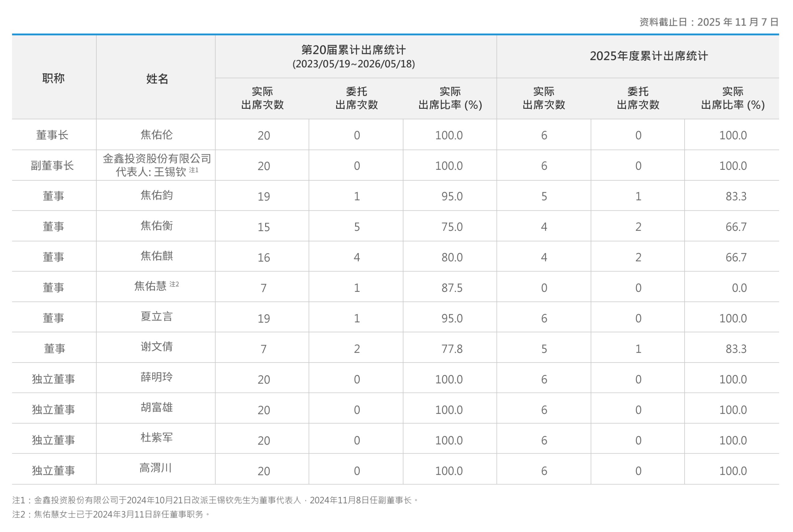Select director name 夏立言
Screen dimensions: 793x532
coord(157,317)
